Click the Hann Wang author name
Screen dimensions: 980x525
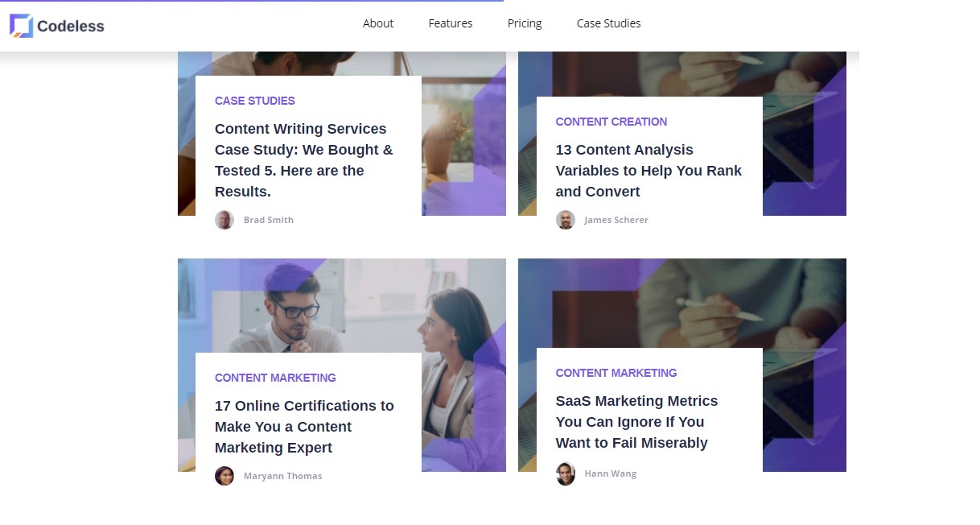point(611,473)
